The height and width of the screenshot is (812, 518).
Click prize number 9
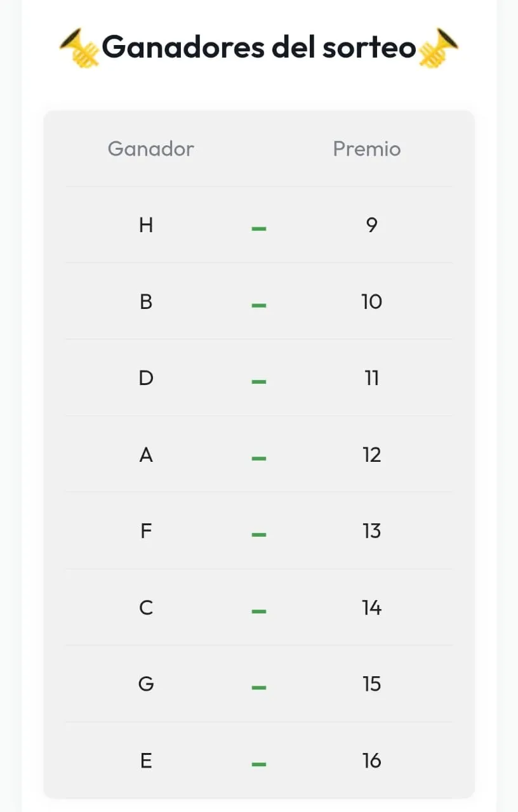tap(372, 225)
